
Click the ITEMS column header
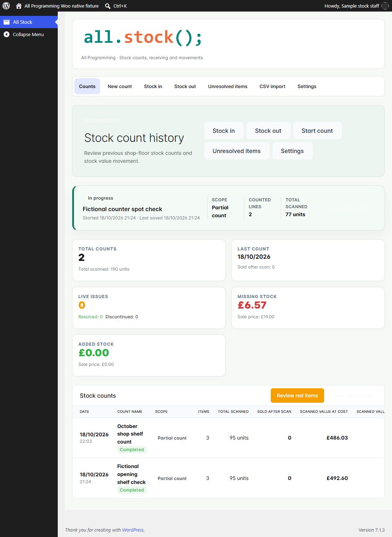click(x=204, y=412)
